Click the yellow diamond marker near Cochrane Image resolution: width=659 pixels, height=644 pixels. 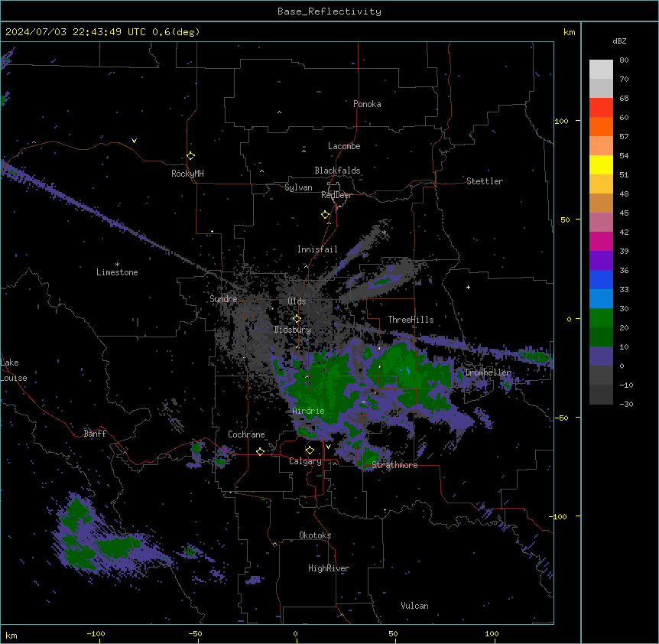click(260, 452)
